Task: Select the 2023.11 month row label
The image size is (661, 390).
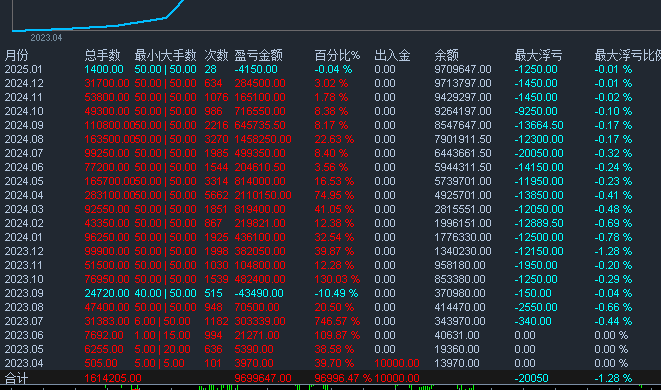Action: click(24, 265)
